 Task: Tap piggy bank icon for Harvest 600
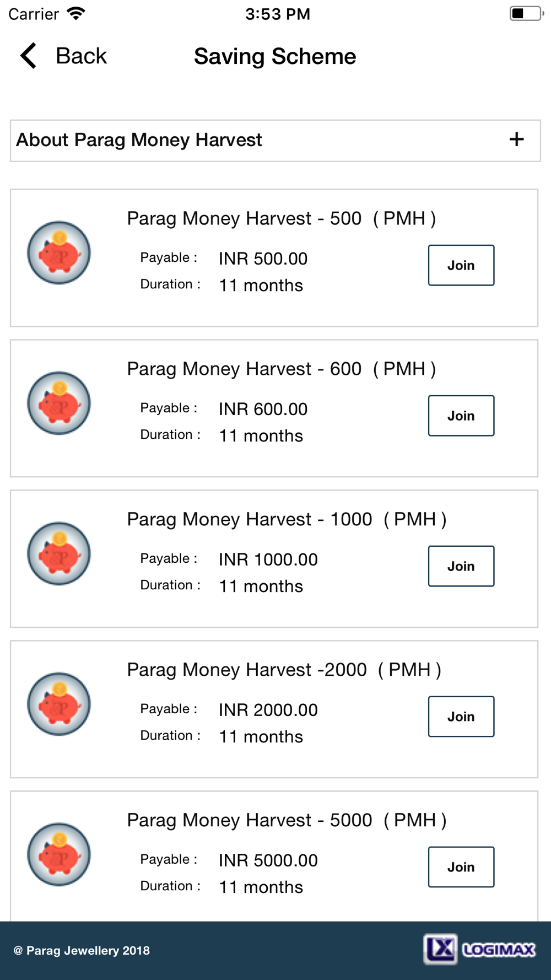[x=59, y=403]
